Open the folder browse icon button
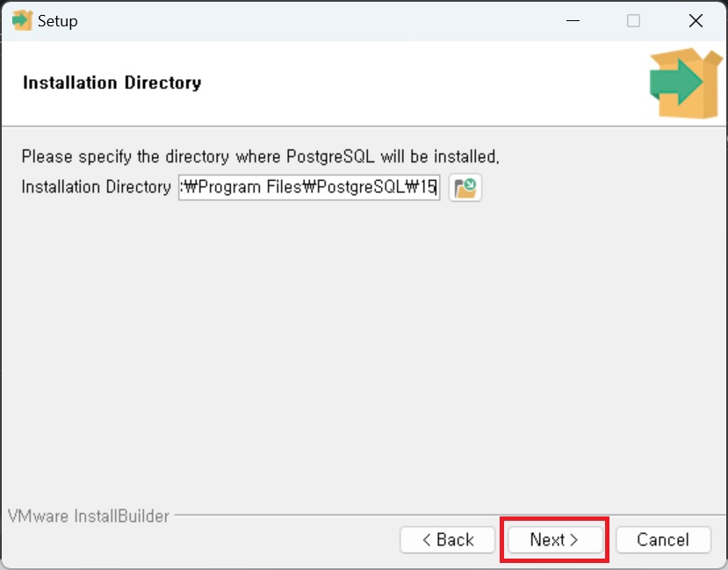Viewport: 728px width, 570px height. coord(465,188)
